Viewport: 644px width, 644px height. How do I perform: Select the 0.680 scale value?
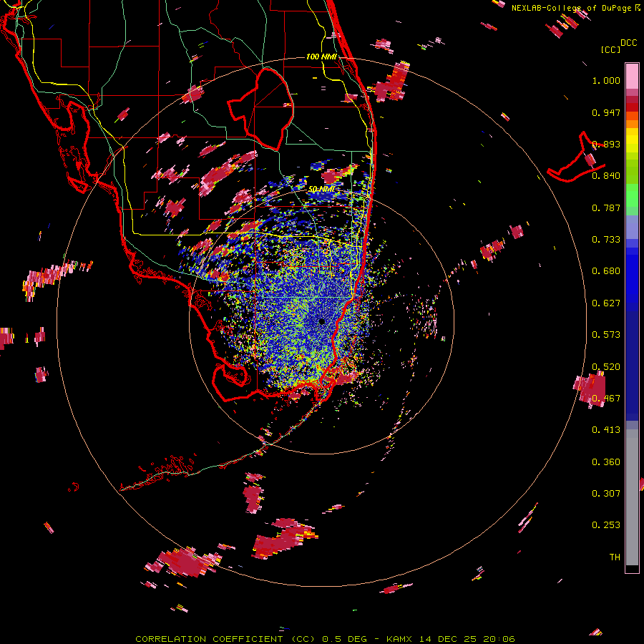click(606, 271)
